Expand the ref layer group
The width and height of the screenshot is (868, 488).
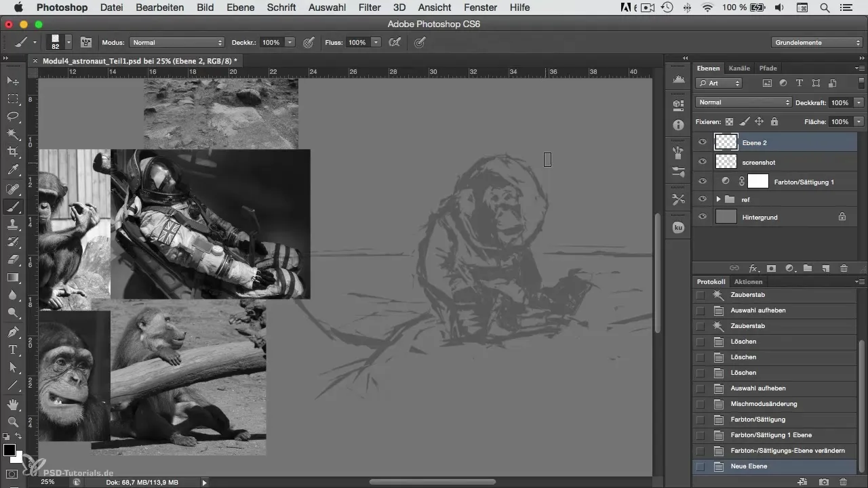pos(718,199)
